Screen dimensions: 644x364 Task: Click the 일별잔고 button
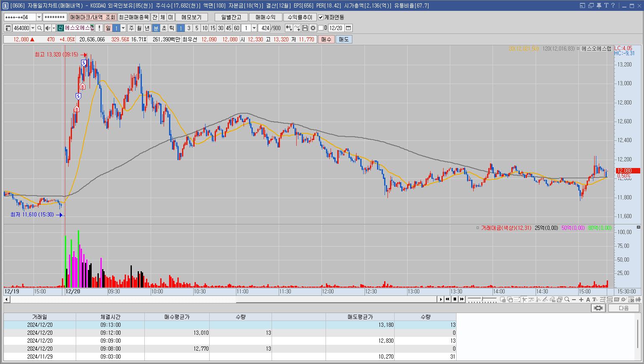tap(231, 17)
